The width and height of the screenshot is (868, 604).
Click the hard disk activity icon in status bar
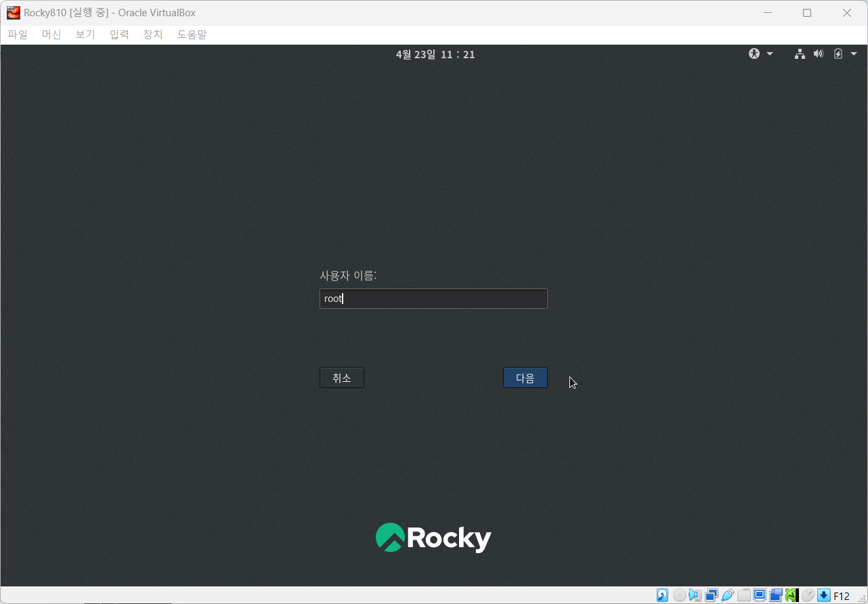click(662, 595)
